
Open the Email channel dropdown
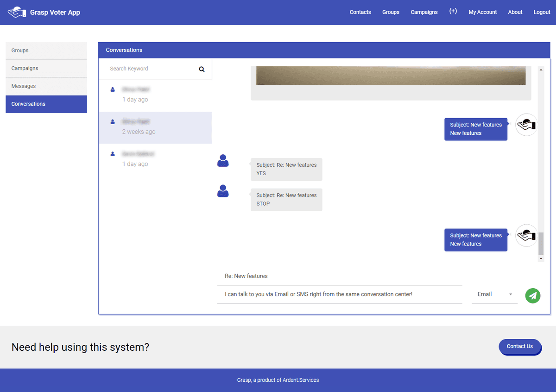tap(494, 294)
